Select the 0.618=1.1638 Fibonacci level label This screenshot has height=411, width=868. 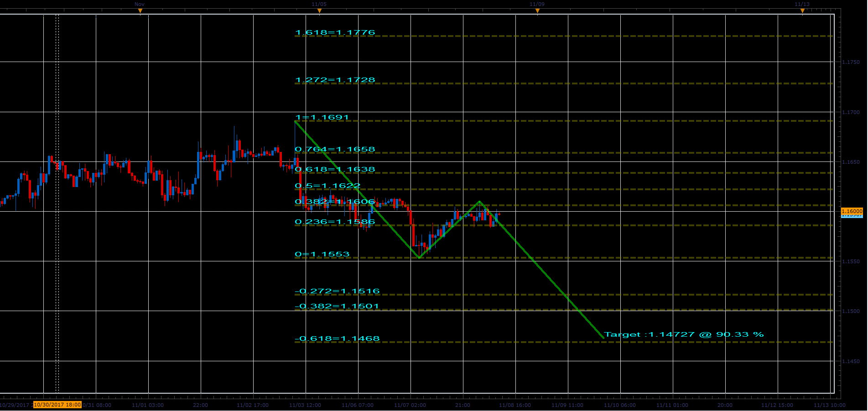point(335,169)
